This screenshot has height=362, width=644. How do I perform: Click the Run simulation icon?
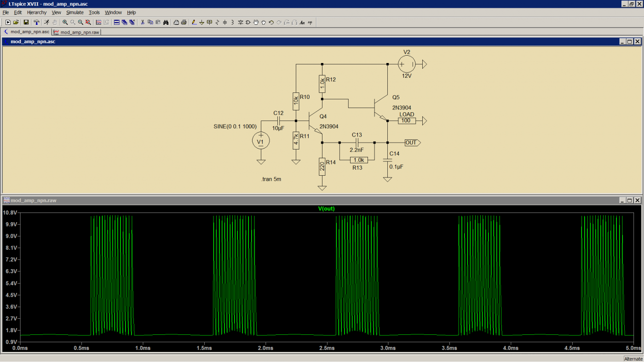point(46,22)
